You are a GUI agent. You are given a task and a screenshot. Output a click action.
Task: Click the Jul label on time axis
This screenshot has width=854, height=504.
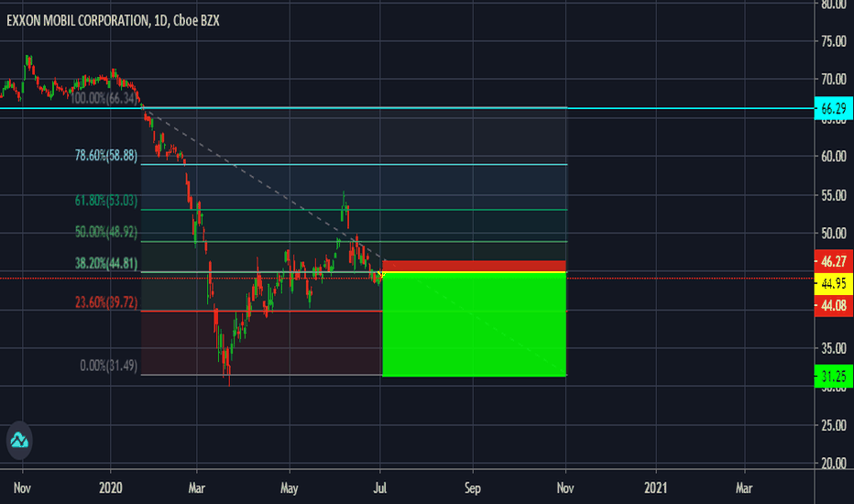380,488
